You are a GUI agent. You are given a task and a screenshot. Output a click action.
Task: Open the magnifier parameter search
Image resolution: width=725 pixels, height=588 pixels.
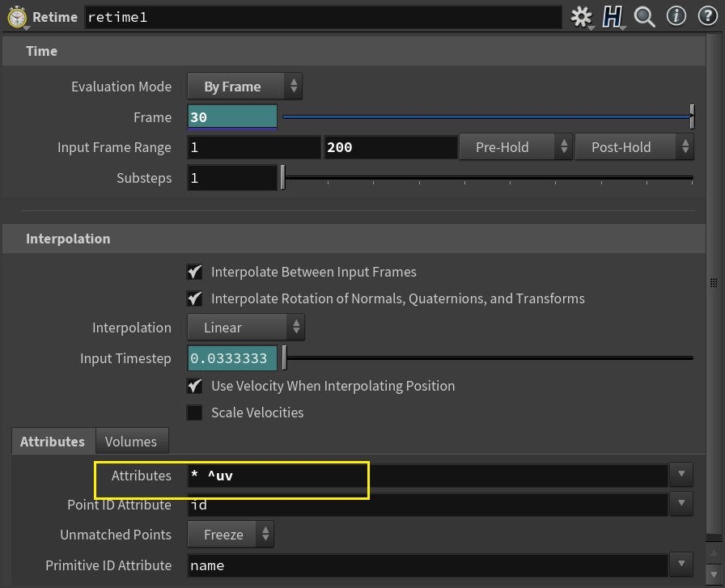point(644,17)
